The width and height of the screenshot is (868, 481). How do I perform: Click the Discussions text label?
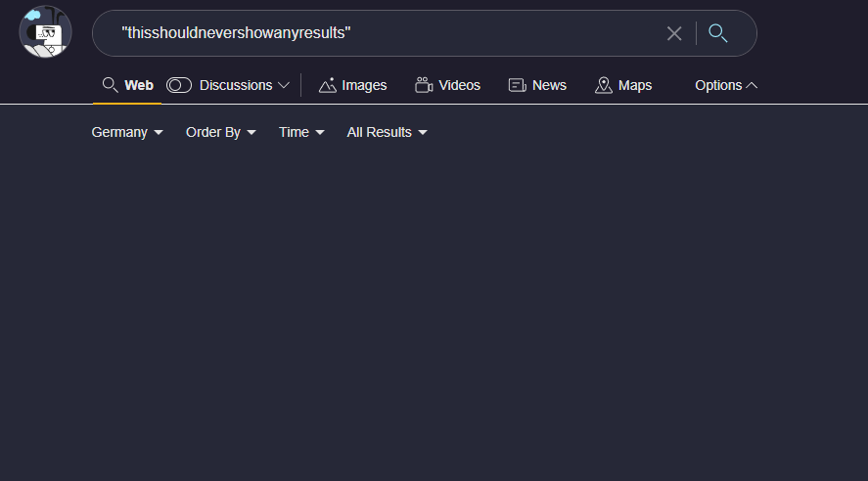pos(236,85)
